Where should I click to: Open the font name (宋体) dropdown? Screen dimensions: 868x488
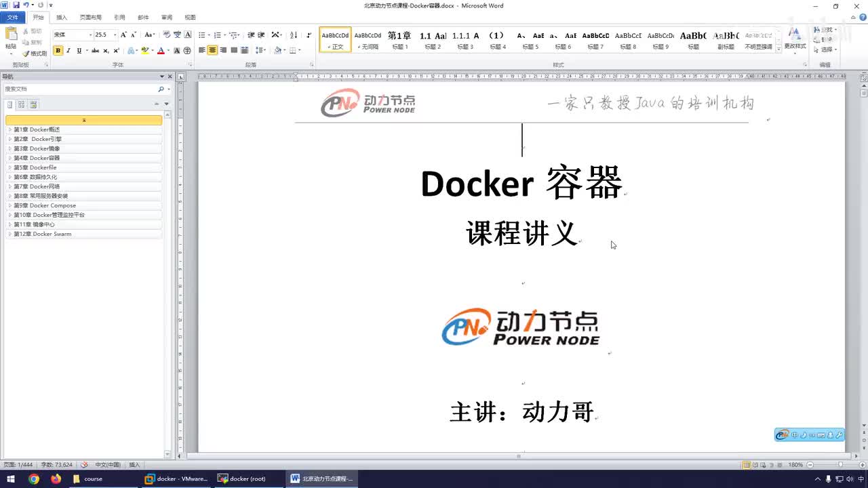click(x=90, y=35)
